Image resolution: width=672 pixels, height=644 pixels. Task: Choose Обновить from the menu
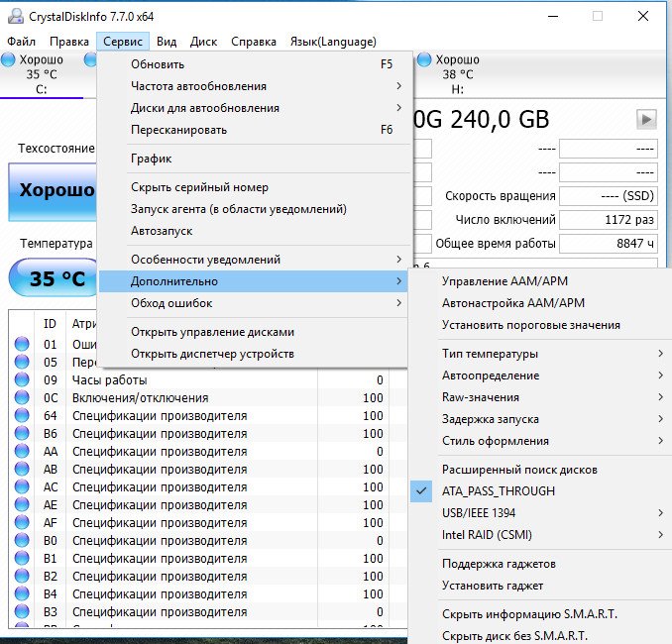[x=253, y=64]
